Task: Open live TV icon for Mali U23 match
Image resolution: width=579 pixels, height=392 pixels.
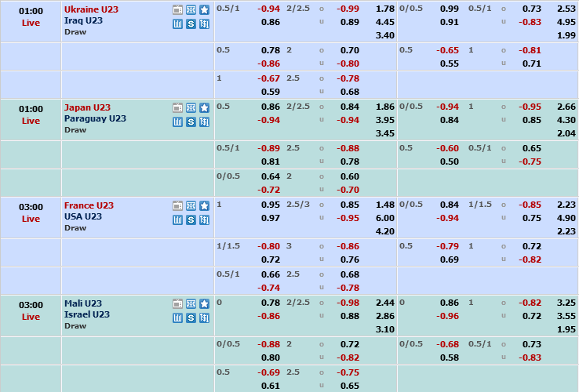Action: (177, 304)
